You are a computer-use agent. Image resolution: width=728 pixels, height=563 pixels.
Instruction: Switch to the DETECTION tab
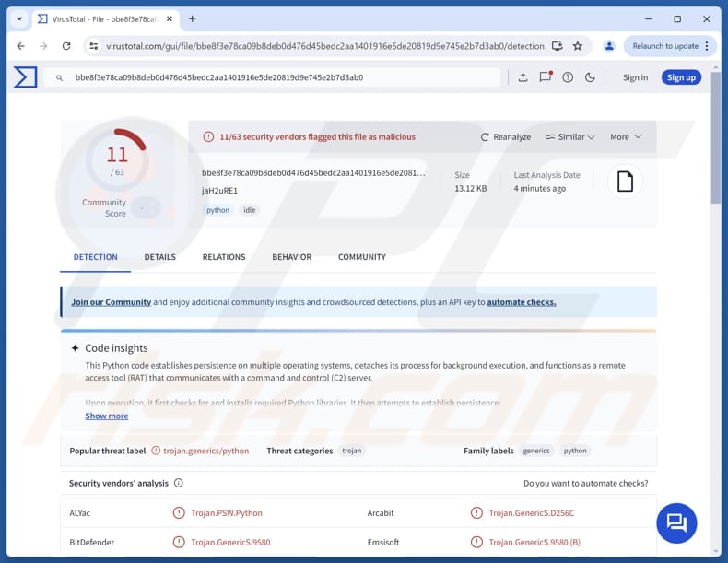coord(96,257)
